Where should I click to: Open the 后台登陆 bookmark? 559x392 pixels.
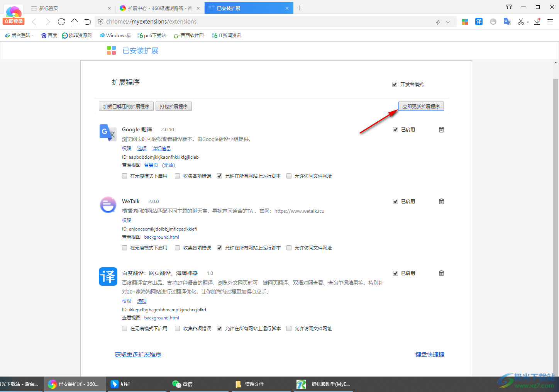[18, 36]
